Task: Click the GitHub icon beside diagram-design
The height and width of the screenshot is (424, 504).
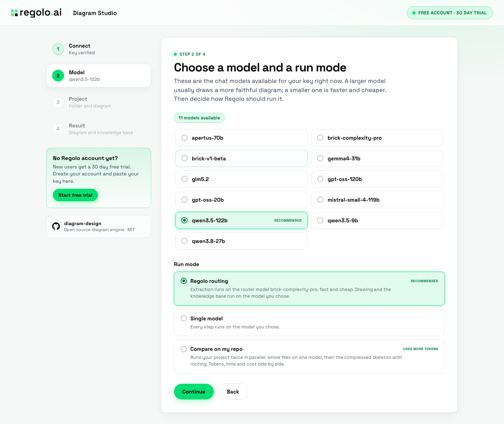Action: (x=56, y=226)
